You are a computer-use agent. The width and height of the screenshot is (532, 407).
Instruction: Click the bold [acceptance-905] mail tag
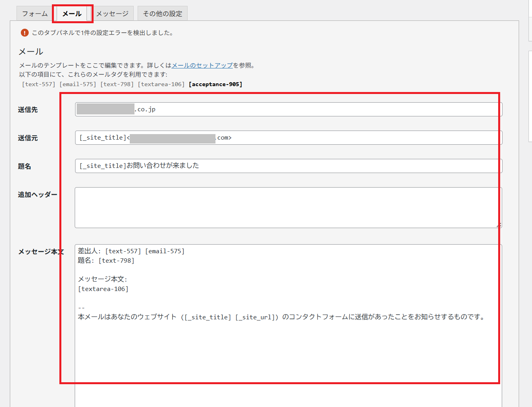tap(215, 84)
